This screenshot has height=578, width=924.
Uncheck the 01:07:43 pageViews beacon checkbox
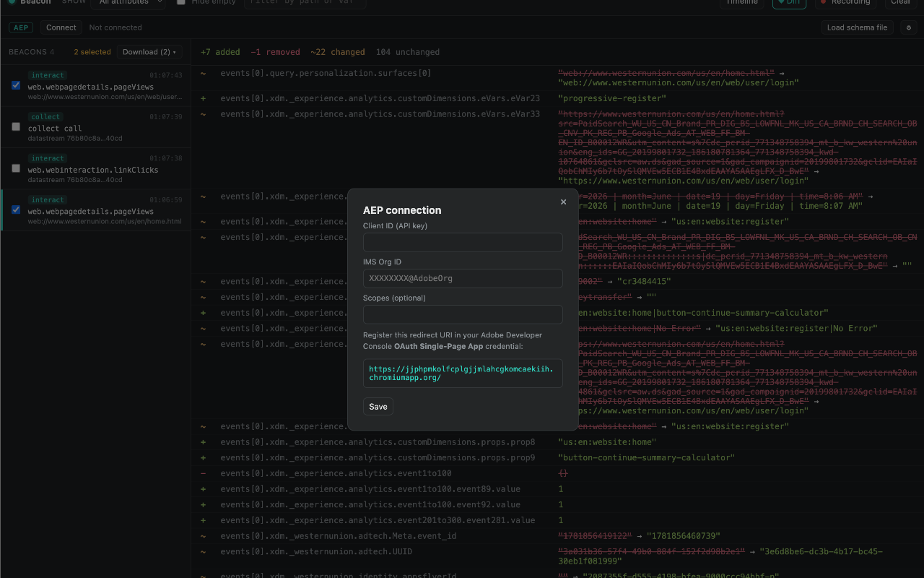(16, 85)
